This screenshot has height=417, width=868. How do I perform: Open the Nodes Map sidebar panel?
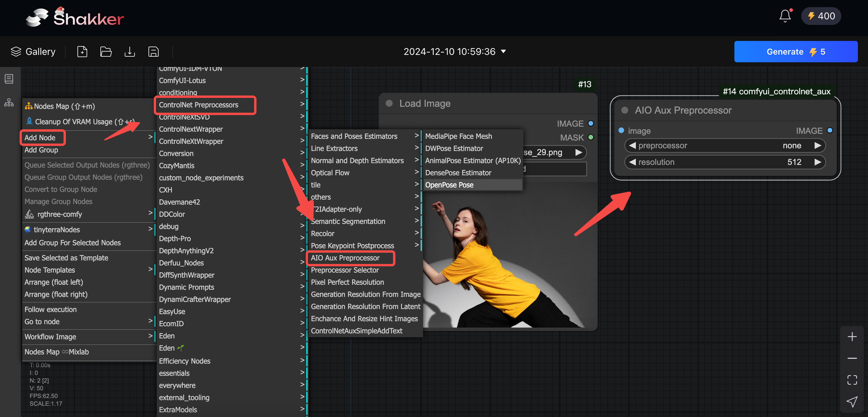click(x=8, y=103)
